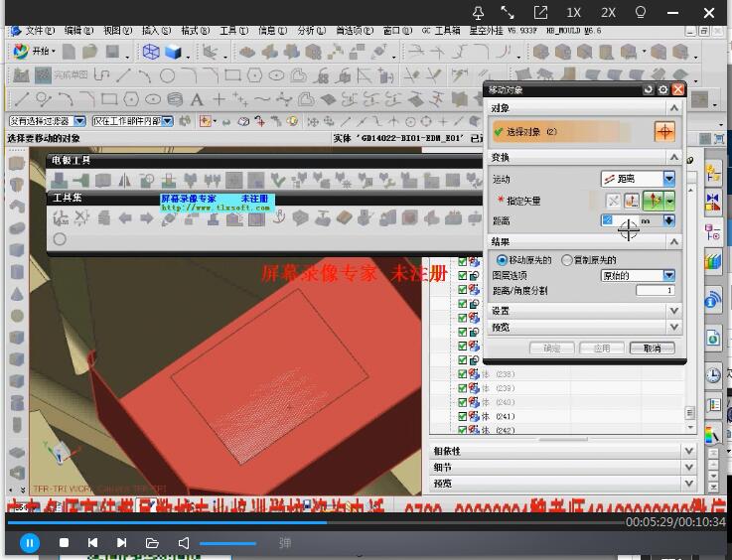Stop video playback

64,543
